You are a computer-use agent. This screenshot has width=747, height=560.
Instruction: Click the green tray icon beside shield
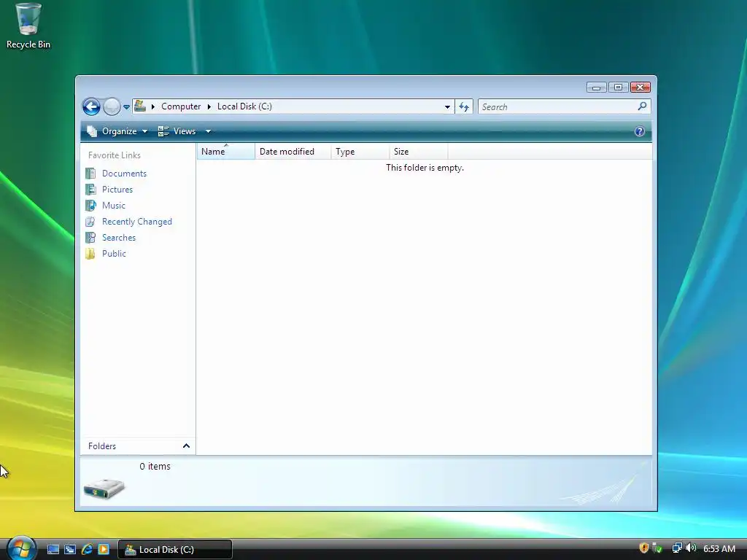click(x=657, y=548)
